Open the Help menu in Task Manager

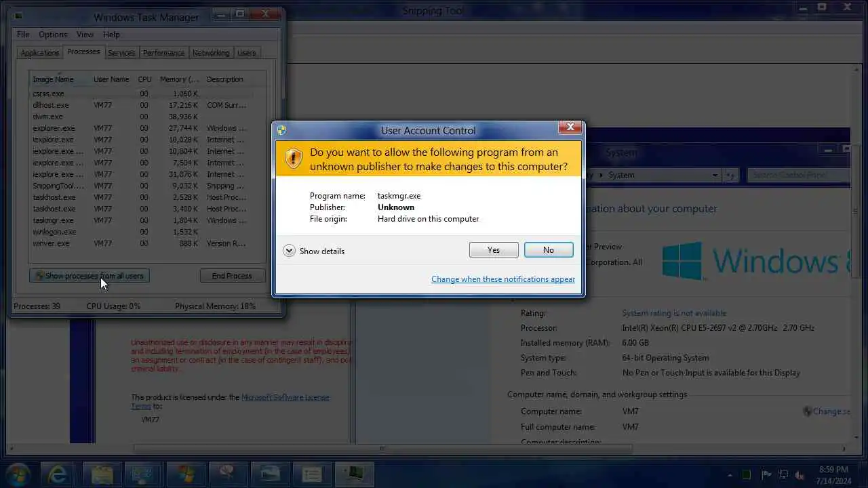click(111, 35)
